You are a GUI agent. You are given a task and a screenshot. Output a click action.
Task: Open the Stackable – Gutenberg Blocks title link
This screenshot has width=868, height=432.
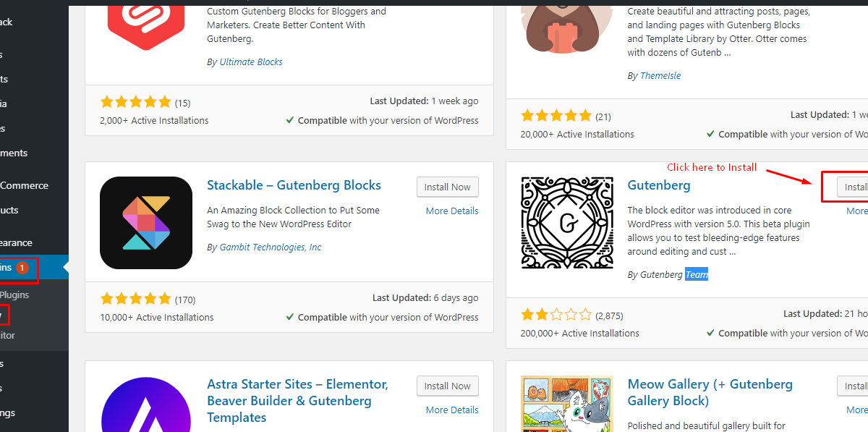pos(294,185)
